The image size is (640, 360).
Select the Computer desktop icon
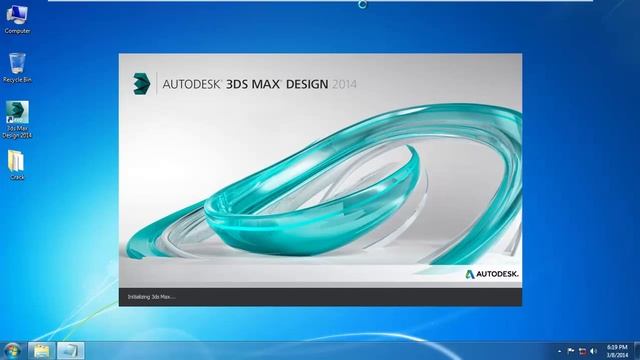coord(17,19)
